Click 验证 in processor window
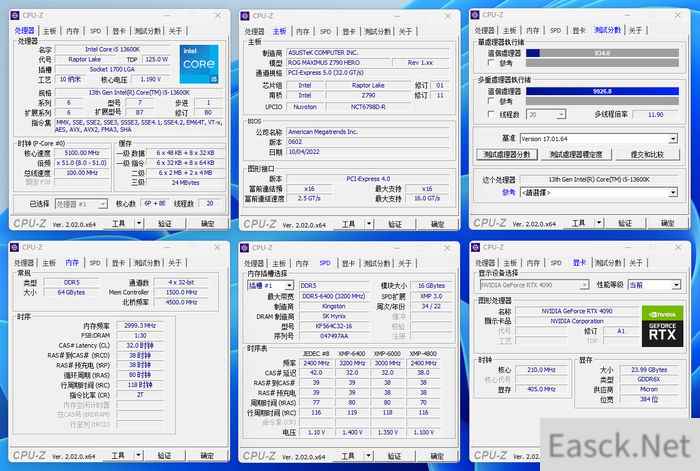This screenshot has height=471, width=700. click(165, 223)
